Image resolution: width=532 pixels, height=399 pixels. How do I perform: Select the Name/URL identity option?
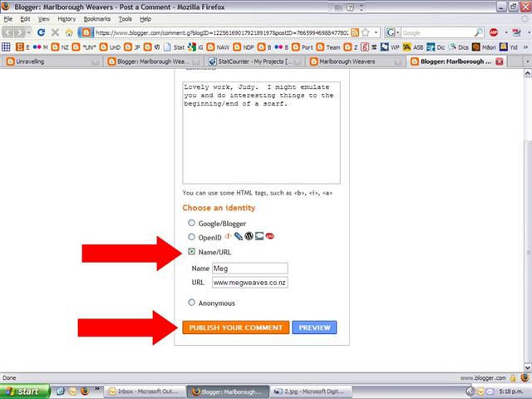coord(191,251)
